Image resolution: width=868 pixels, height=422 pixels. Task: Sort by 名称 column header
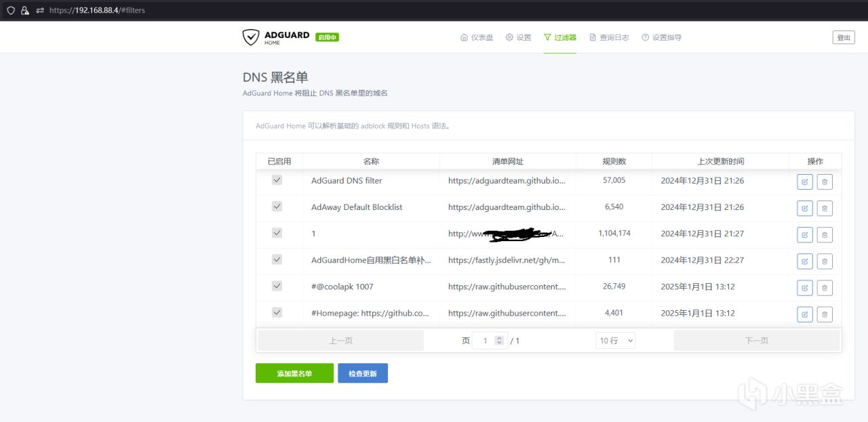[371, 161]
